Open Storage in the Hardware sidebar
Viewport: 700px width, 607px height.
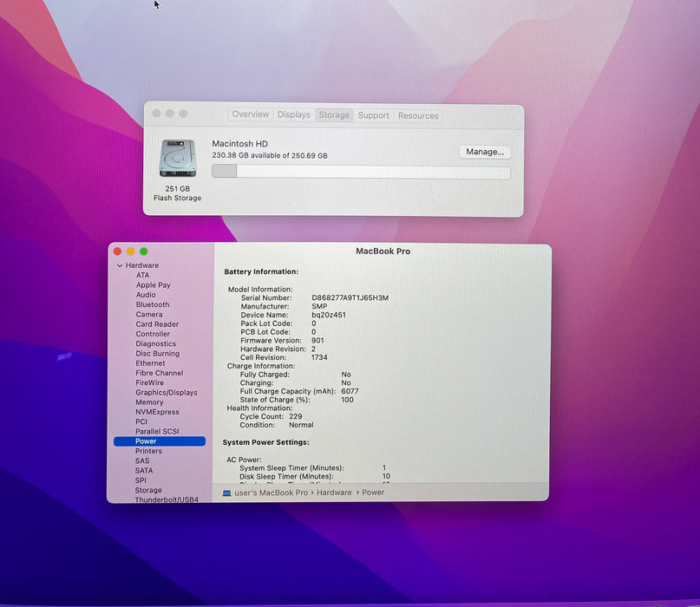coord(148,491)
